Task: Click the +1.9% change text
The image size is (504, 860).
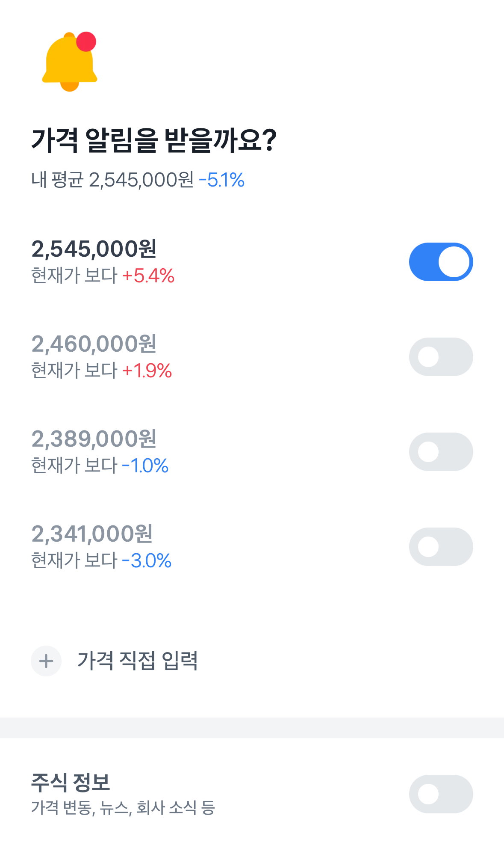Action: click(x=147, y=371)
